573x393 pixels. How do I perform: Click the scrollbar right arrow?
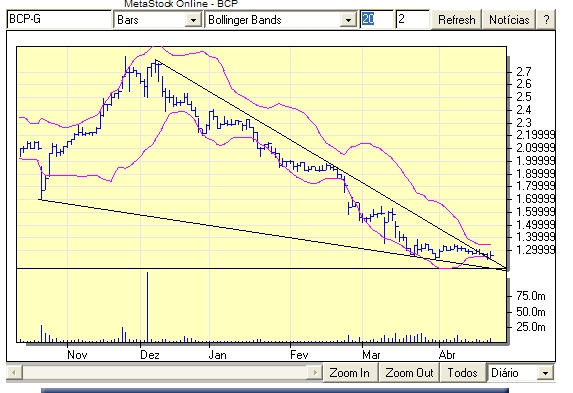pyautogui.click(x=314, y=373)
